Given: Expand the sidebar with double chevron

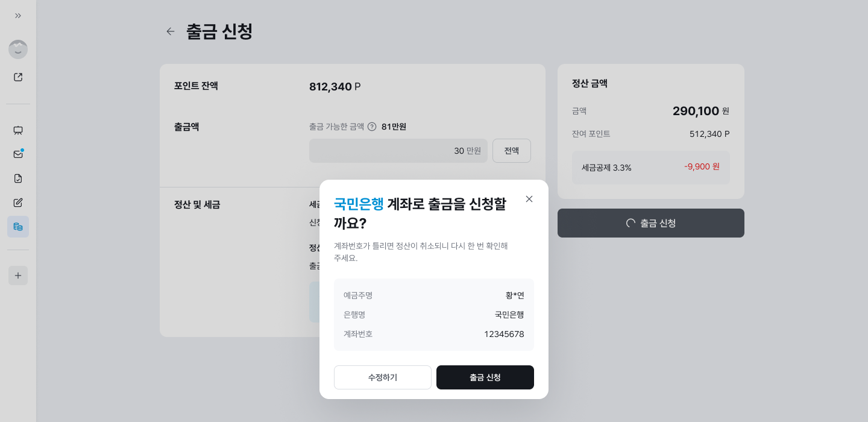Looking at the screenshot, I should click(18, 16).
